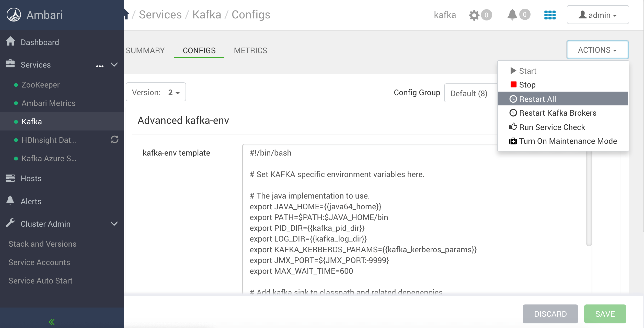Open Service Auto Start
The image size is (644, 328).
(41, 281)
